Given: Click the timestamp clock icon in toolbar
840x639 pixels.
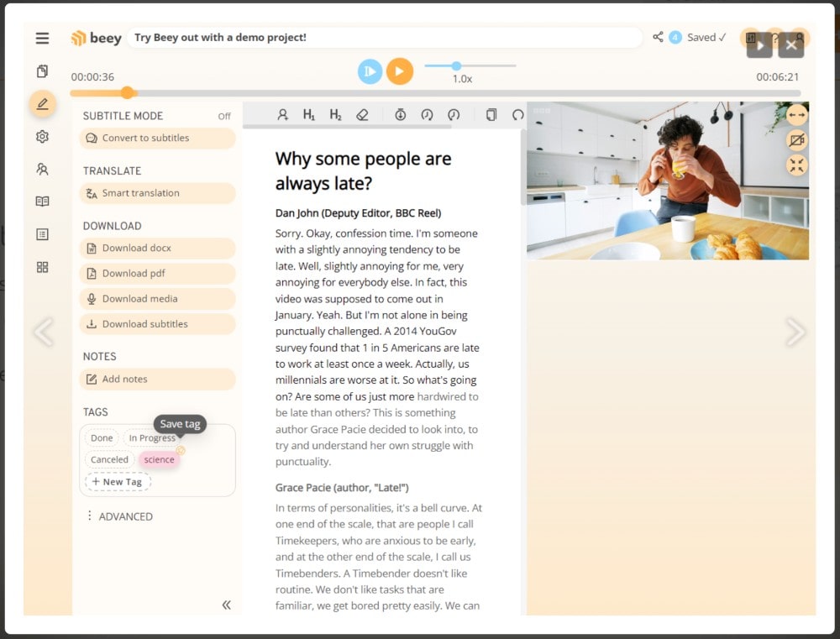Looking at the screenshot, I should (x=402, y=114).
